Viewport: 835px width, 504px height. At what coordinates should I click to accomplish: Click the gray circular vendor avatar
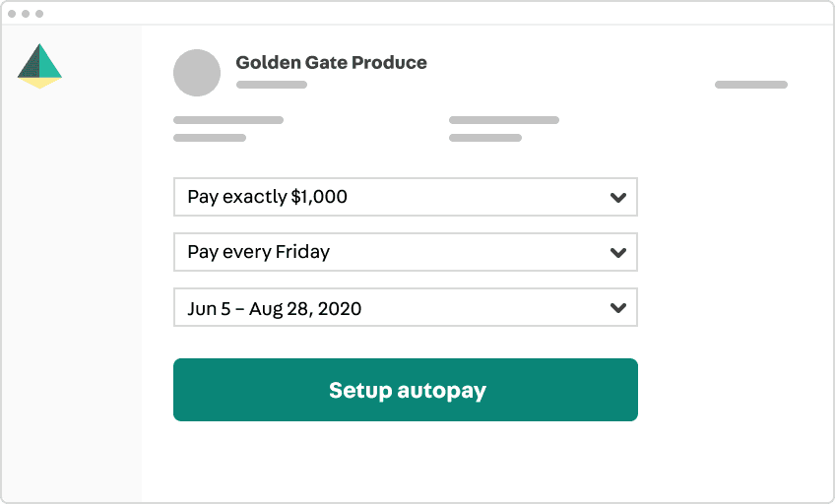point(197,73)
